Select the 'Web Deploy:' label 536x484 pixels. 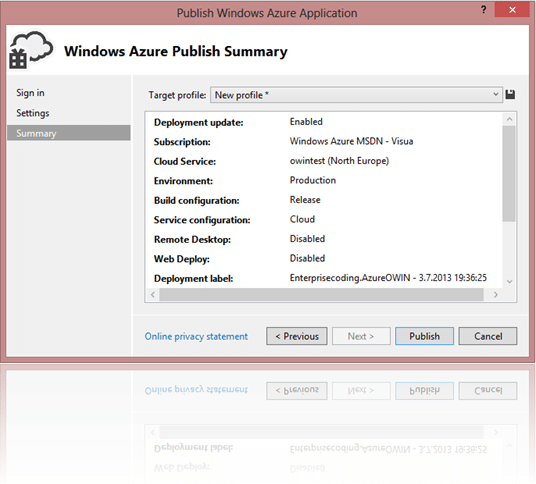pos(182,259)
